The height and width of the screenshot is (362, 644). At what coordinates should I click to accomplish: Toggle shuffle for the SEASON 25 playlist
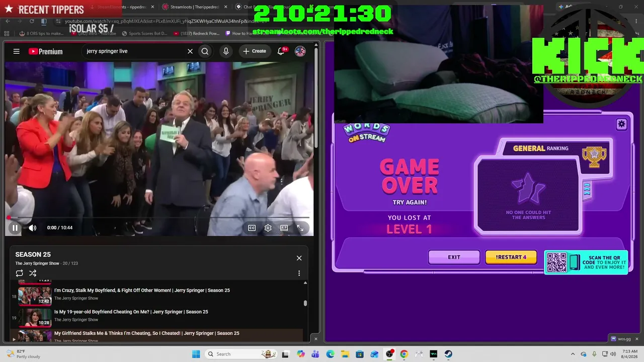[33, 274]
